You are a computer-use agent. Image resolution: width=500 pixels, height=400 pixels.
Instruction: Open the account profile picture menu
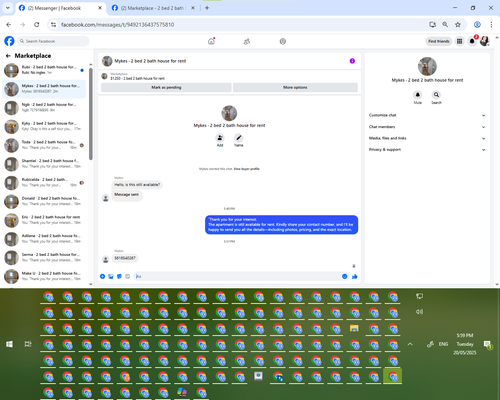coord(484,41)
